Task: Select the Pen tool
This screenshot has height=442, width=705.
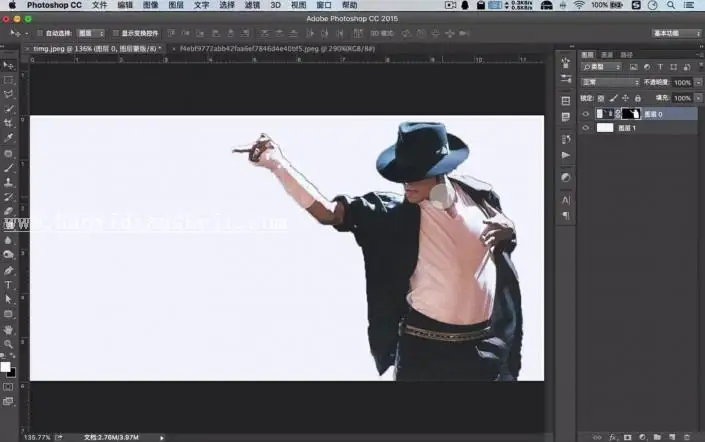Action: pyautogui.click(x=8, y=271)
